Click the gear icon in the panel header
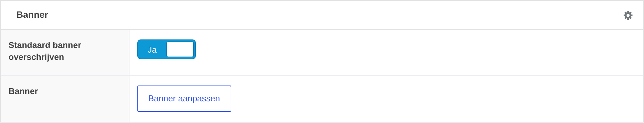 tap(628, 15)
